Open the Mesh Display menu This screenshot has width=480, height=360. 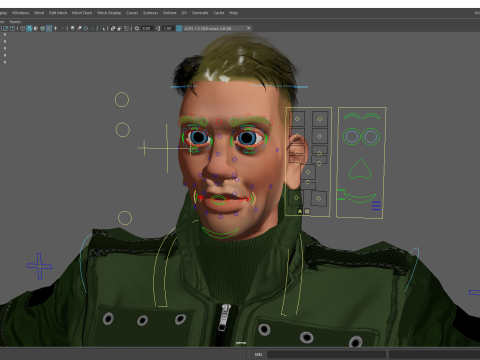click(109, 13)
